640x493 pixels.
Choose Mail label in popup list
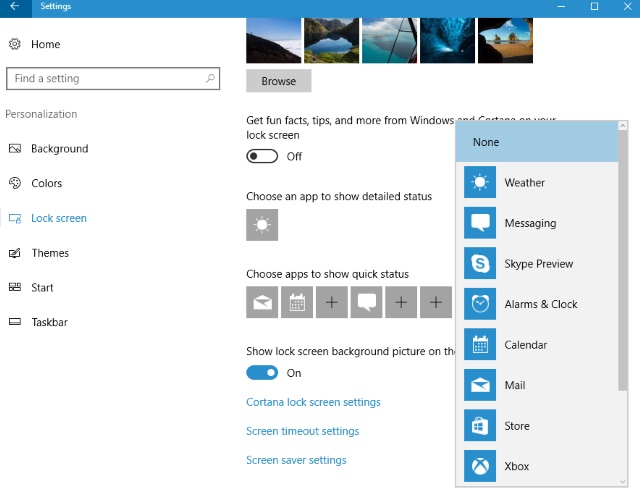(x=515, y=385)
